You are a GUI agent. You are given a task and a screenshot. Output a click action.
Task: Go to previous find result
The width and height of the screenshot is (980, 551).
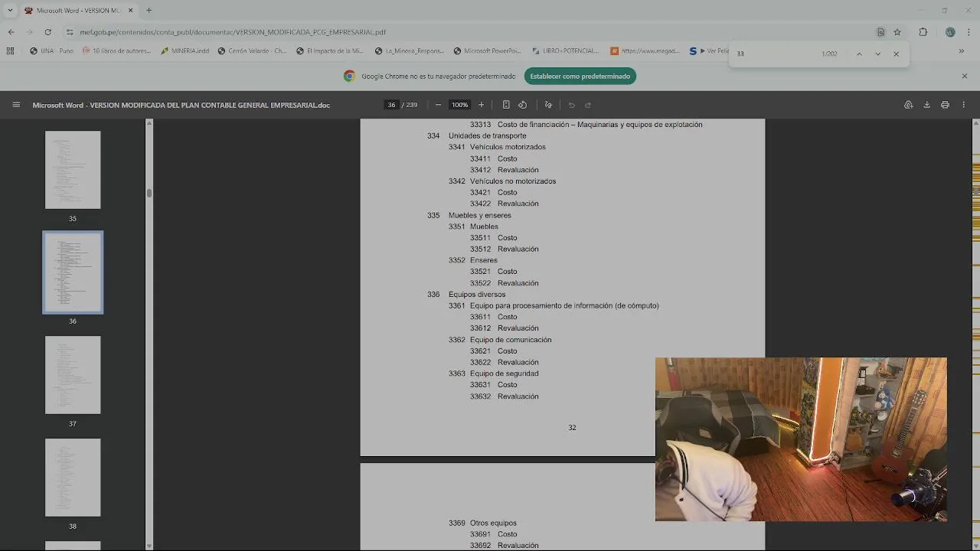coord(859,54)
